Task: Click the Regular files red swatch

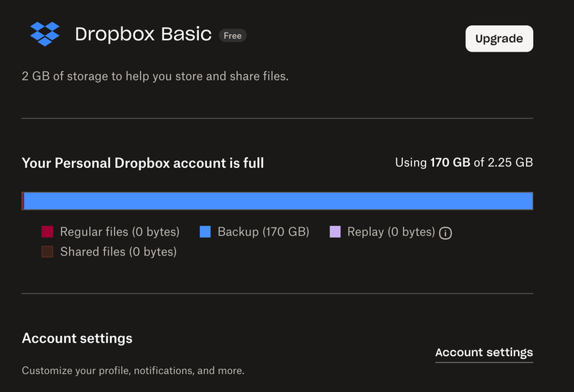Action: coord(47,232)
